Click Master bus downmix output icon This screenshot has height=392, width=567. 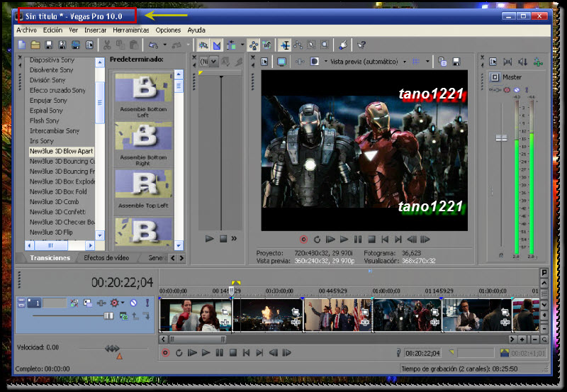click(x=507, y=62)
